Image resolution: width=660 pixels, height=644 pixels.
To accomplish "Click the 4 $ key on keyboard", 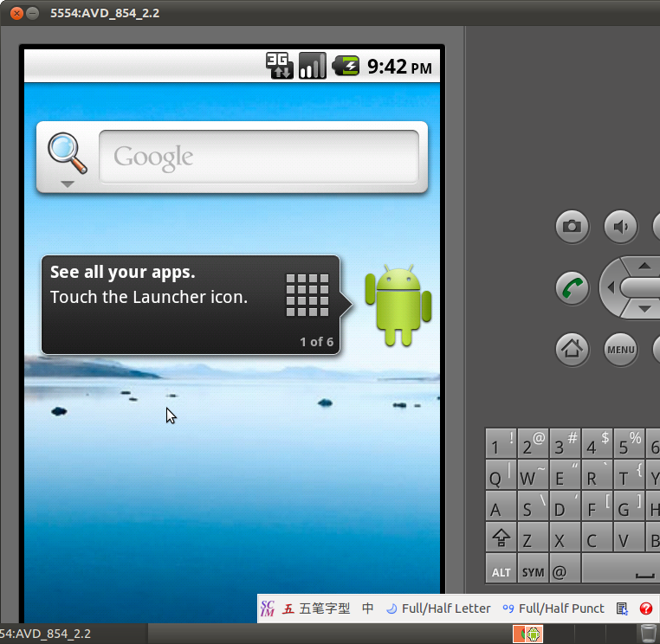I will (597, 443).
